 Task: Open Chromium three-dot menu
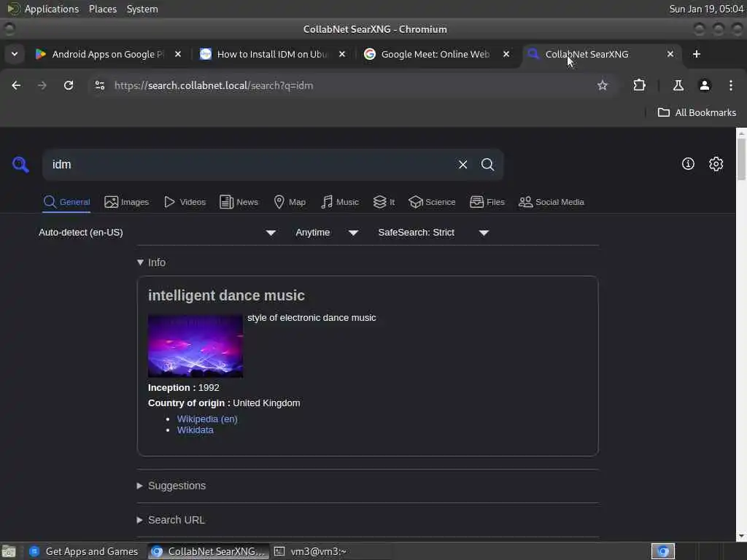(731, 85)
